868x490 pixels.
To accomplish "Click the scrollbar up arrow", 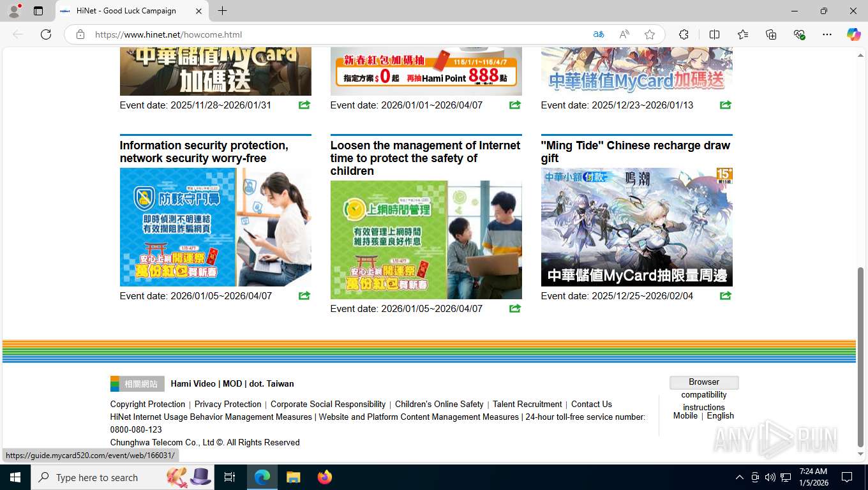I will pyautogui.click(x=860, y=56).
